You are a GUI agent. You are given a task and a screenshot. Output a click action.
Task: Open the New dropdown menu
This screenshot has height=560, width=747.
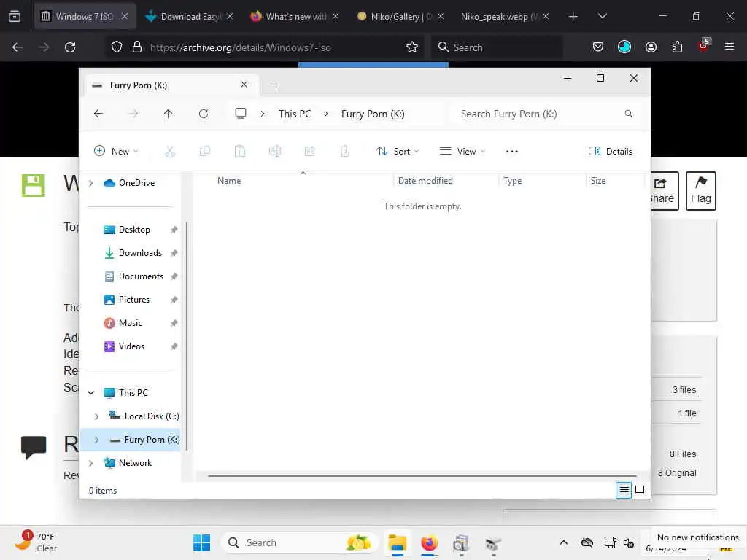click(x=116, y=152)
